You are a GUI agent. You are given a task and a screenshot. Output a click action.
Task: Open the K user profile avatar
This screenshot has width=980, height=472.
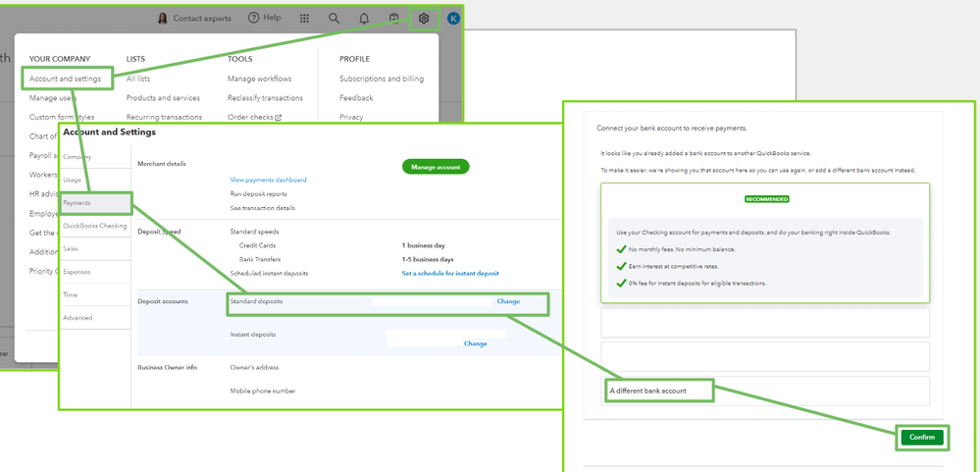[x=454, y=19]
